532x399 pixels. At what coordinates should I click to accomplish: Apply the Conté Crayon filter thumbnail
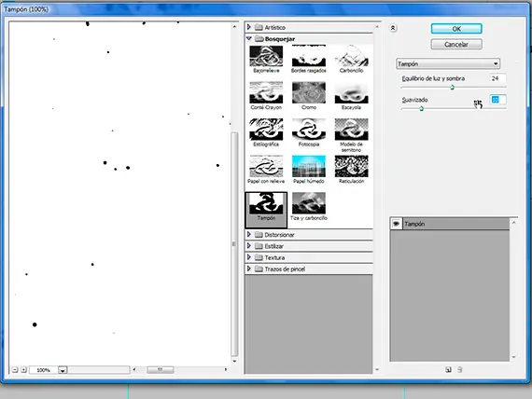(x=266, y=93)
